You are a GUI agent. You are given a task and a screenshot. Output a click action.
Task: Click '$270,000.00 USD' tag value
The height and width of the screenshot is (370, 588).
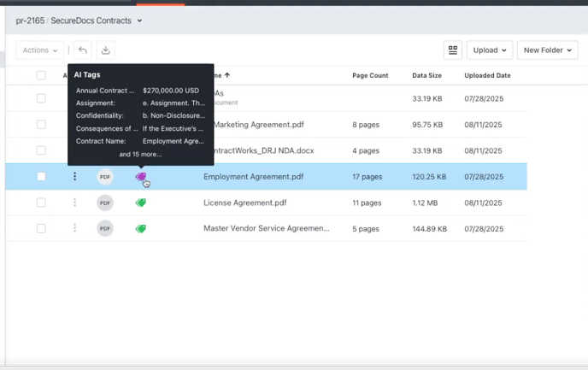171,91
